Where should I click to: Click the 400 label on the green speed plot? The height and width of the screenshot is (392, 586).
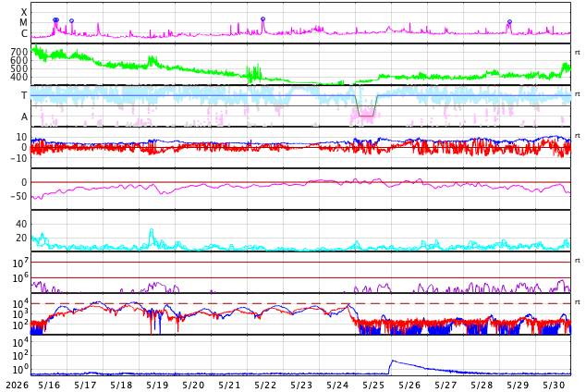pyautogui.click(x=19, y=77)
